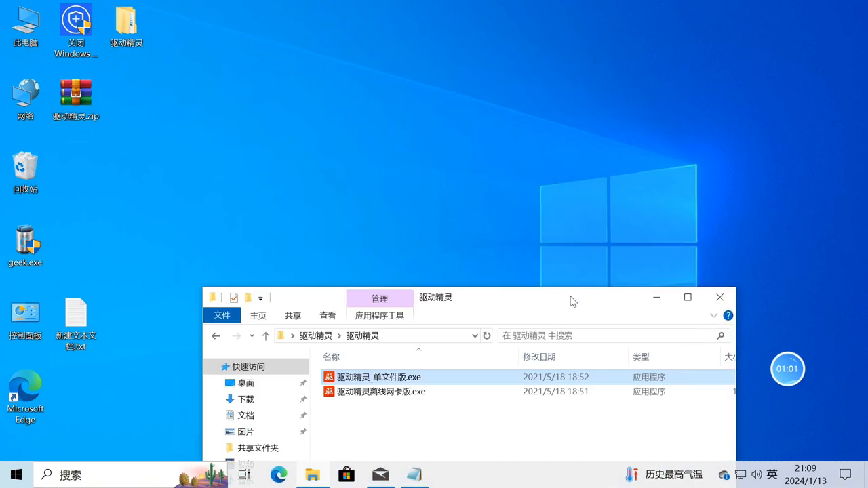This screenshot has width=868, height=488.
Task: Open the clock showing 21:09
Action: click(806, 474)
